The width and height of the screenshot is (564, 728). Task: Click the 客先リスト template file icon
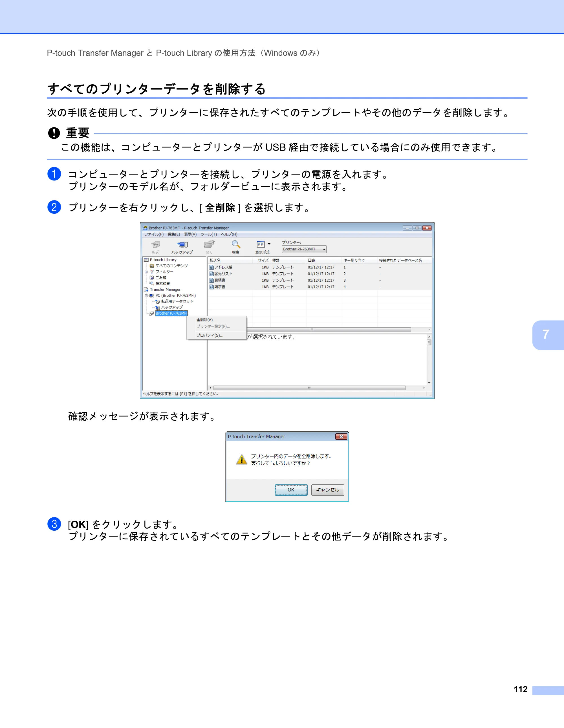point(211,274)
